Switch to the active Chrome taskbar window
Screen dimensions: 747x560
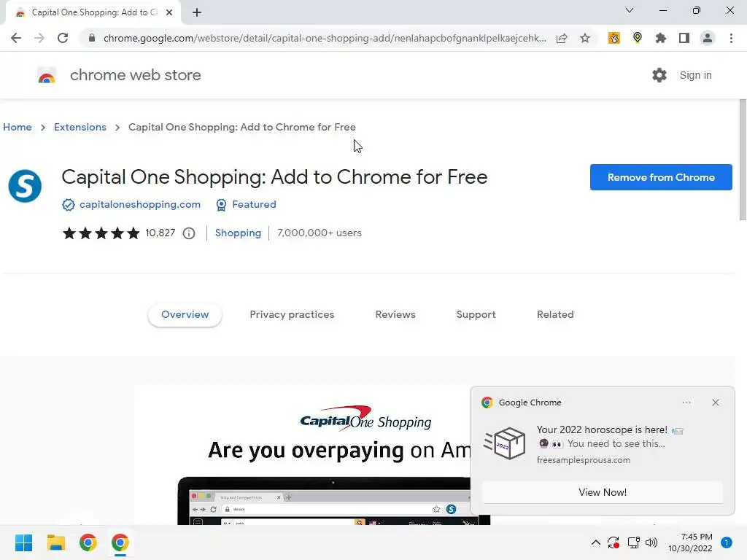[x=120, y=542]
